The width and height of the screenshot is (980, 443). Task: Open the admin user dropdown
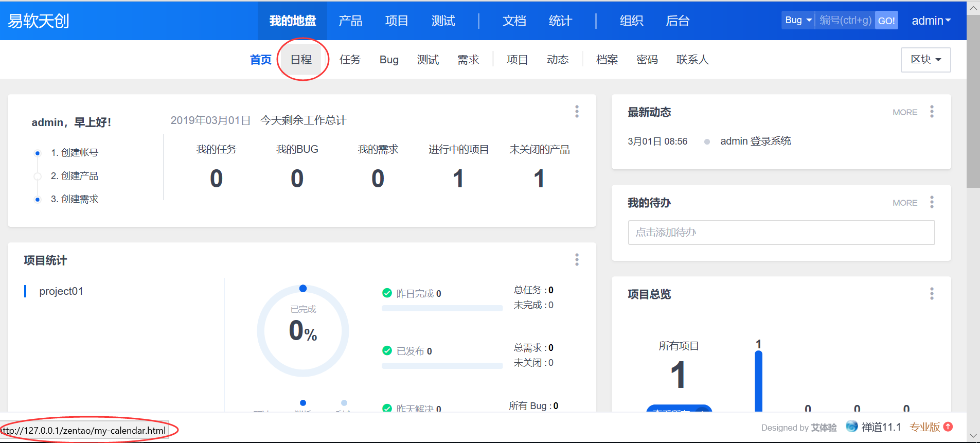(x=931, y=21)
